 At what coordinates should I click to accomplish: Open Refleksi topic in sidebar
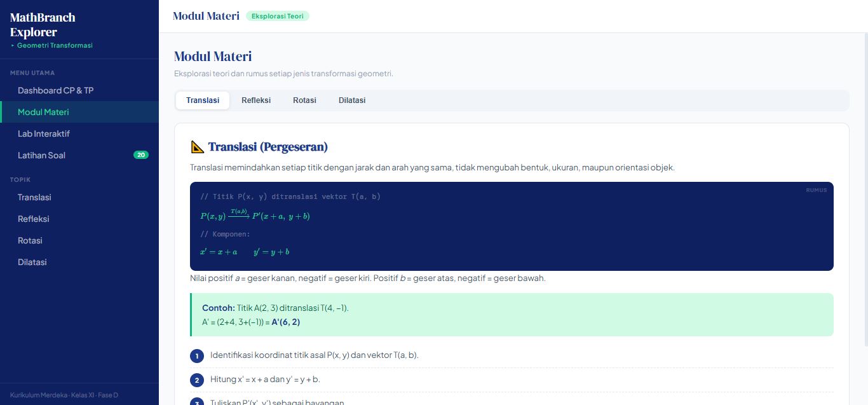[79, 219]
